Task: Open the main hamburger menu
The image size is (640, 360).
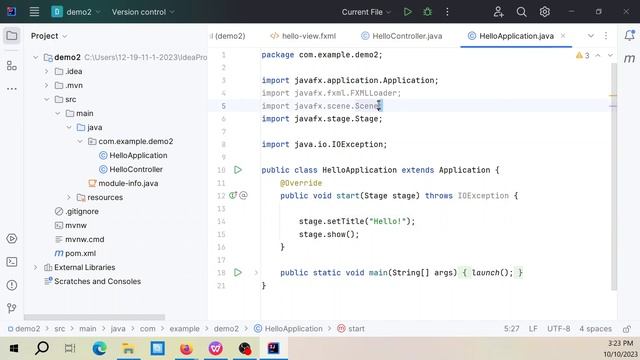Action: pos(34,12)
